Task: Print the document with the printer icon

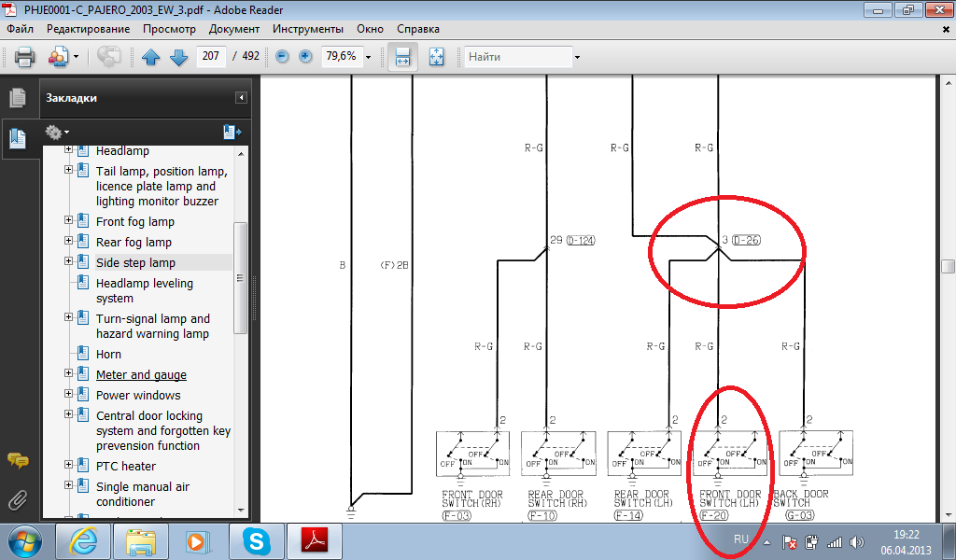Action: tap(24, 57)
